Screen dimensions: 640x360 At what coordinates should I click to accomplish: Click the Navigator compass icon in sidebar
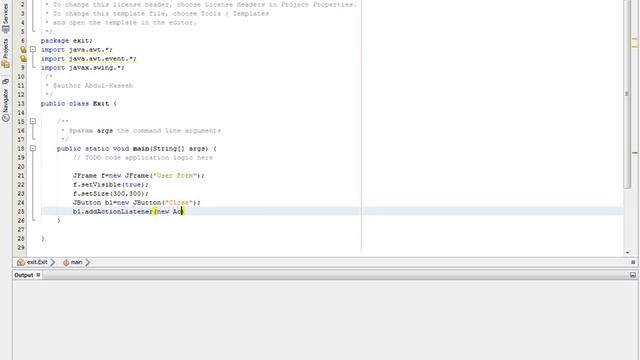coord(5,118)
